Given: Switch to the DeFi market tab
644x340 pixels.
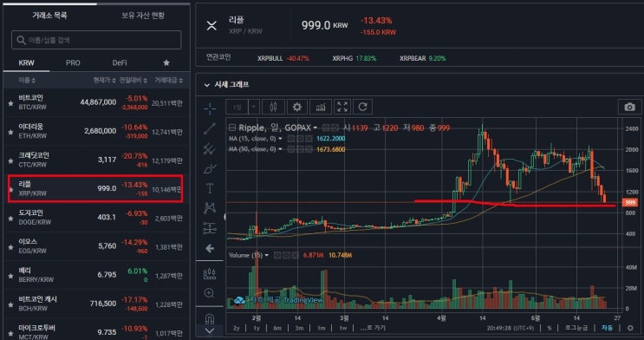Looking at the screenshot, I should [120, 63].
